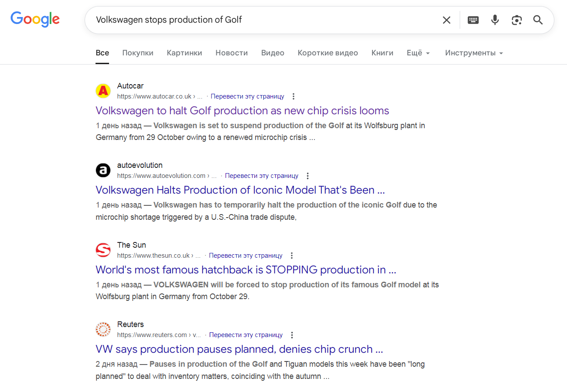Image resolution: width=567 pixels, height=392 pixels.
Task: Switch to the Картинки tab
Action: pyautogui.click(x=184, y=53)
